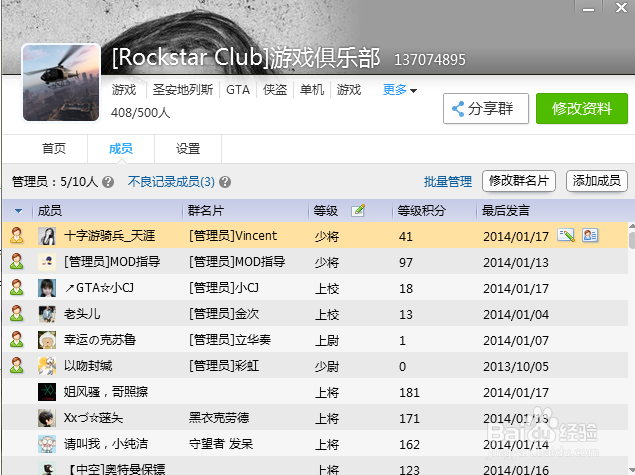
Task: Click the group avatar helicopter image
Action: click(61, 83)
